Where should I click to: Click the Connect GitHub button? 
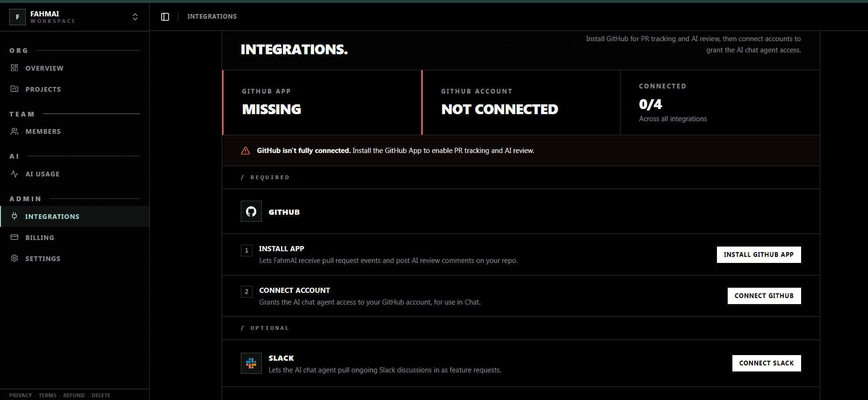point(764,296)
